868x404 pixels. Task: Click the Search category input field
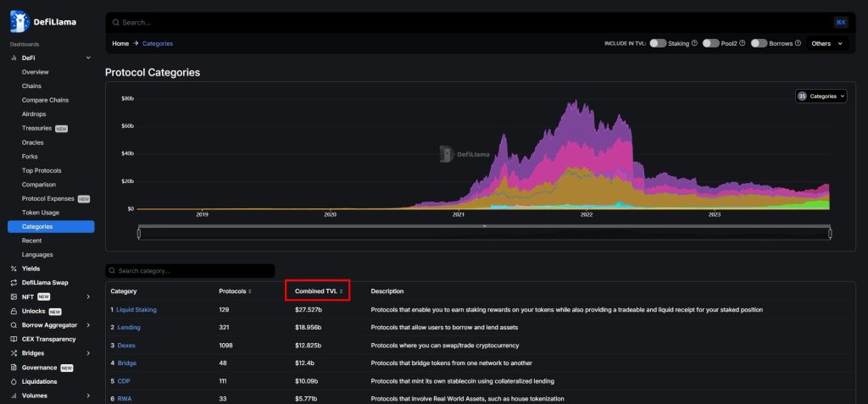tap(195, 271)
